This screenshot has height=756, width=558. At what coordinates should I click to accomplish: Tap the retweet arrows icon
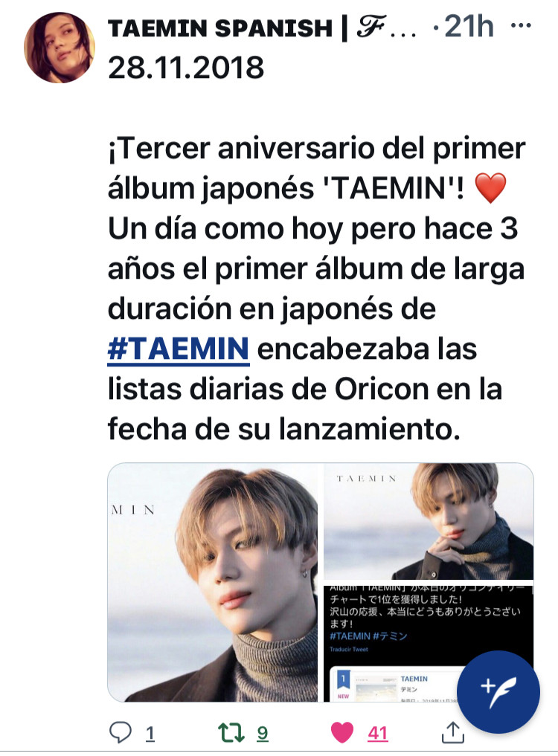[231, 732]
